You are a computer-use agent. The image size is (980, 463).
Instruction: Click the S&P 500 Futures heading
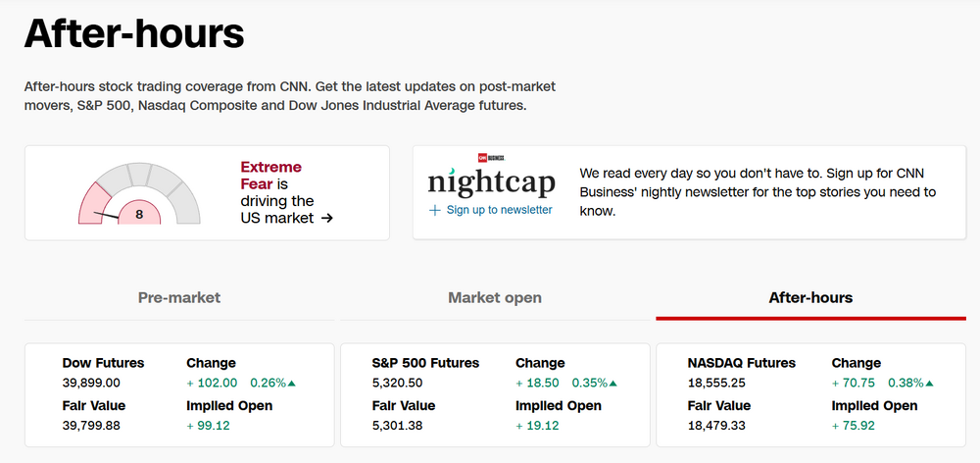pyautogui.click(x=426, y=363)
